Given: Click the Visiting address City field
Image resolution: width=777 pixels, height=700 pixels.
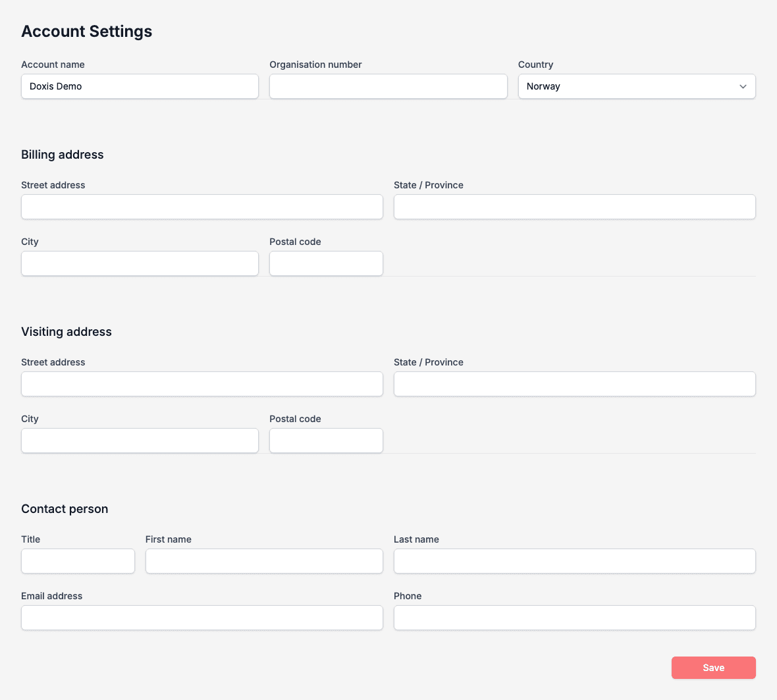Looking at the screenshot, I should (x=140, y=441).
